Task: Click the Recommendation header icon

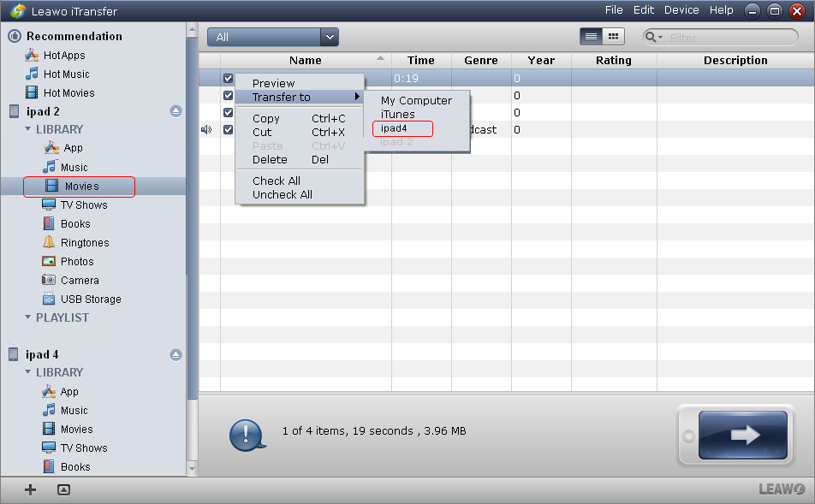Action: pyautogui.click(x=15, y=36)
